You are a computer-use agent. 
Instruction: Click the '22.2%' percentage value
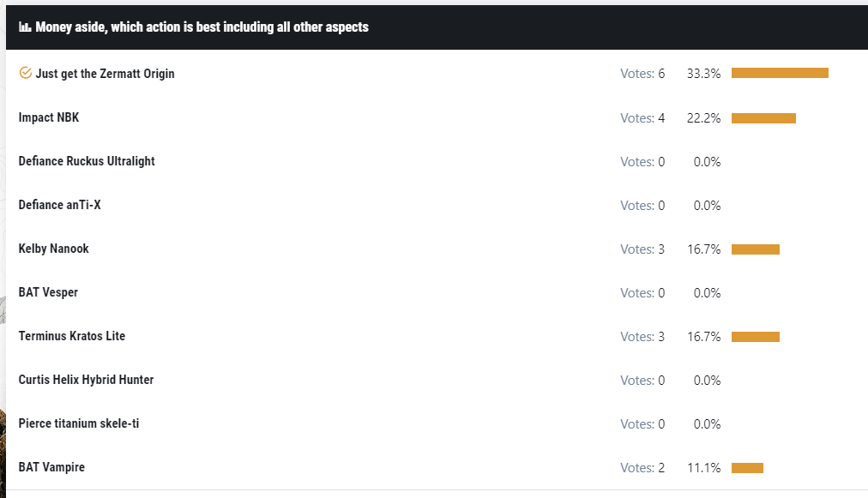[x=703, y=118]
